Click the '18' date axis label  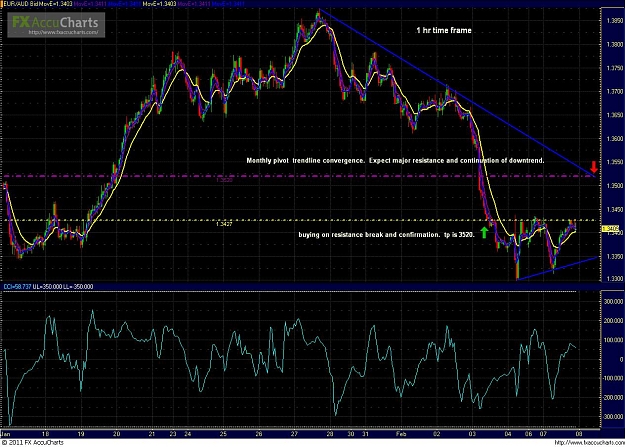coord(45,434)
